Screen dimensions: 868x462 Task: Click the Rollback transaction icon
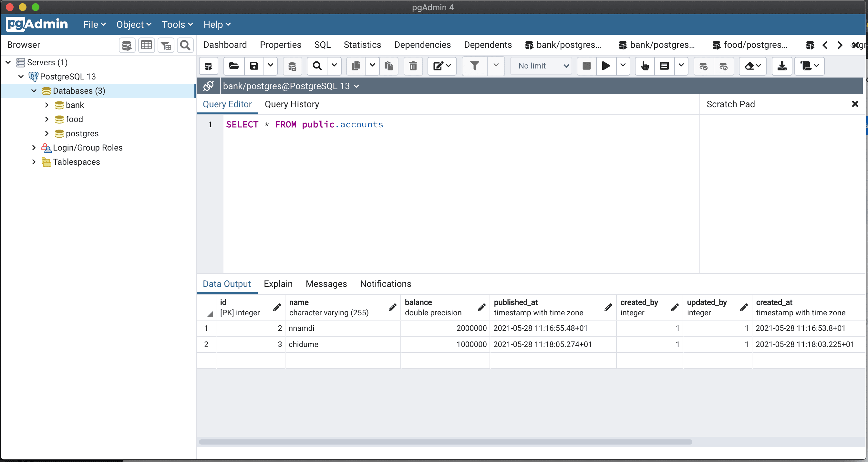coord(723,66)
